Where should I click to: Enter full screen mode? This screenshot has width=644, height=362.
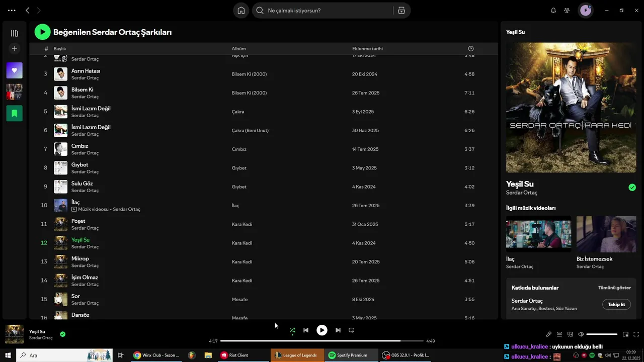click(x=636, y=334)
